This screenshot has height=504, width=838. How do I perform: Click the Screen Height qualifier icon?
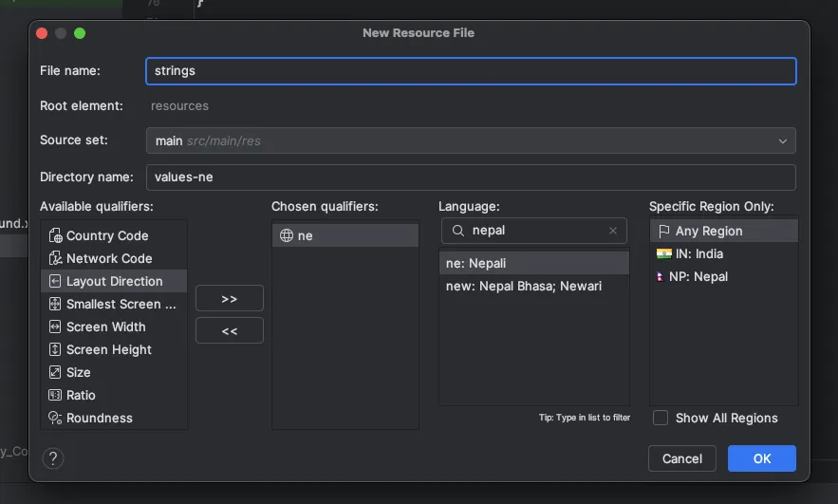click(55, 349)
